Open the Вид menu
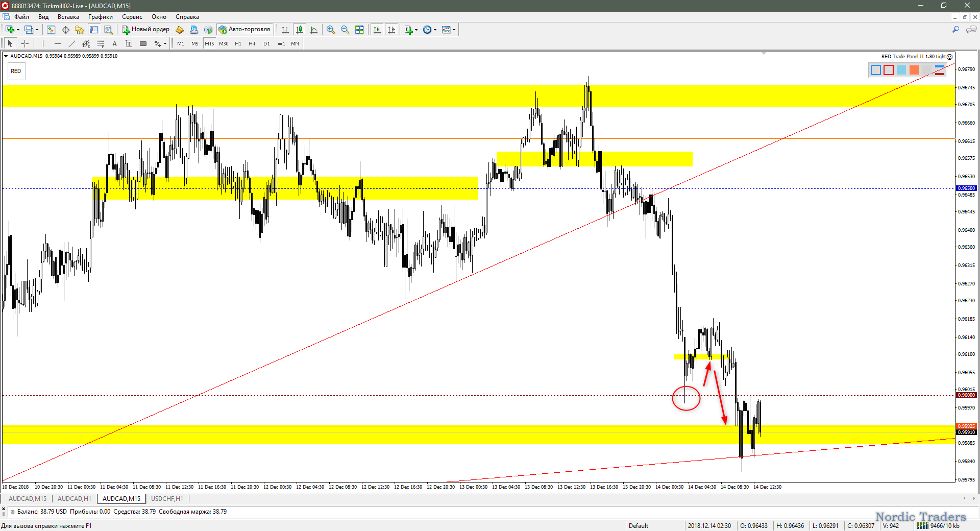The image size is (980, 531). (x=43, y=17)
